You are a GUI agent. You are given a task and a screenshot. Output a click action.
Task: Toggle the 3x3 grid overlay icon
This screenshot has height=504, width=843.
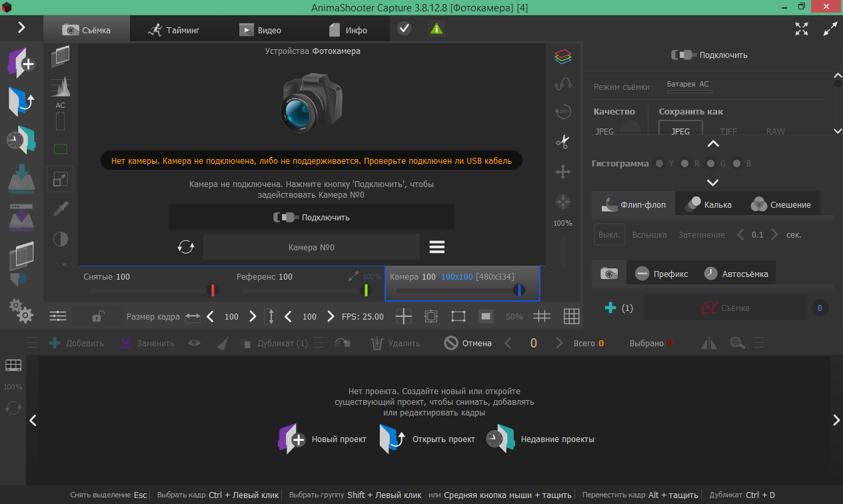pos(571,316)
